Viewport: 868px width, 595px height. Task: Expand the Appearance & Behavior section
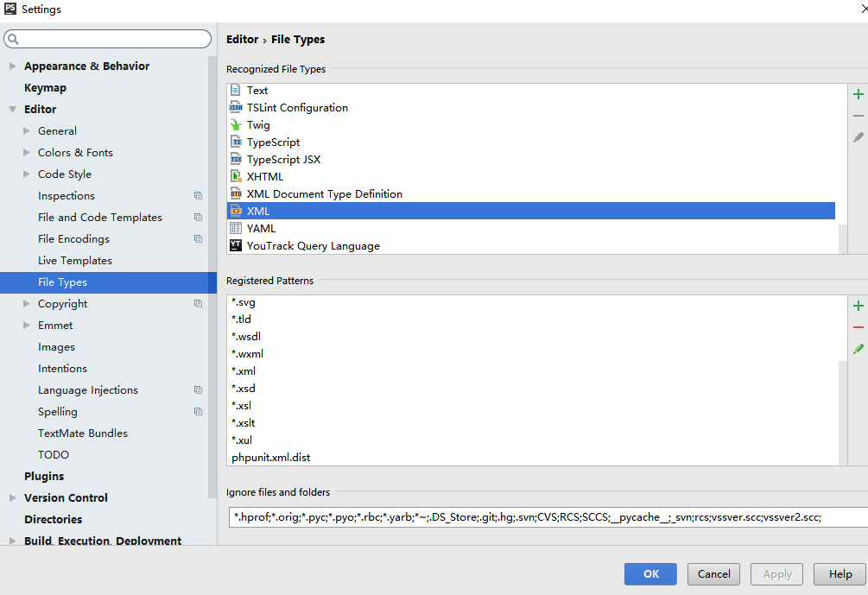pyautogui.click(x=12, y=66)
